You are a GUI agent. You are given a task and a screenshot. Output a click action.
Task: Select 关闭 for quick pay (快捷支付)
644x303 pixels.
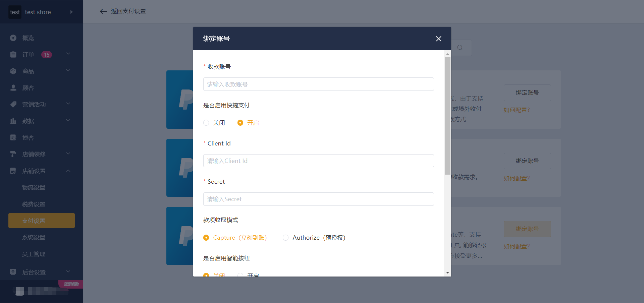coord(214,123)
